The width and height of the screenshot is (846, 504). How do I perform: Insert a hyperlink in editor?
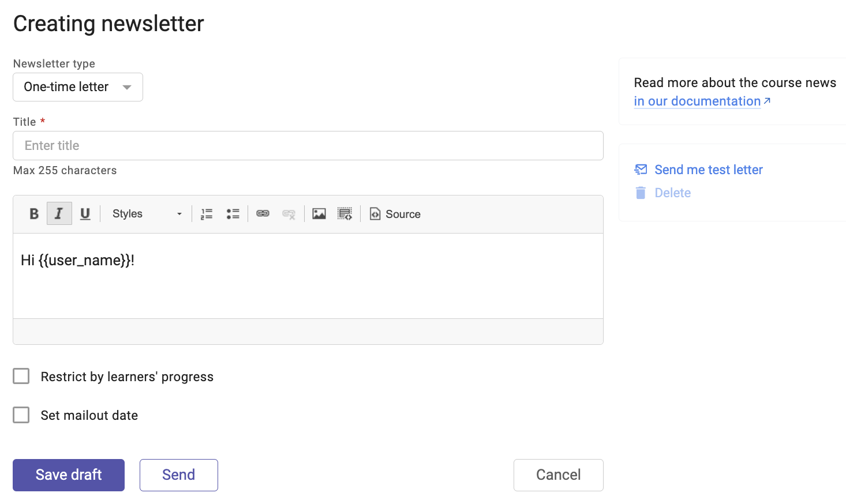coord(263,214)
